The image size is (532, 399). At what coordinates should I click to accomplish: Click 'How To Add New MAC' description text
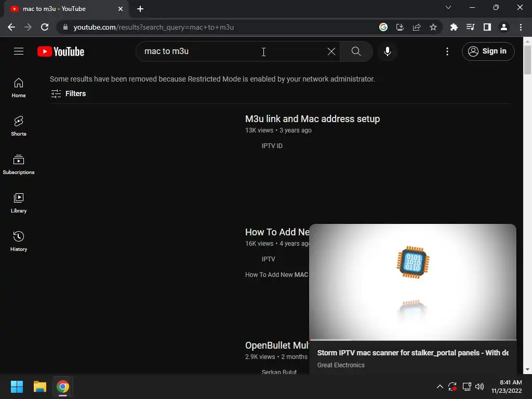[276, 275]
